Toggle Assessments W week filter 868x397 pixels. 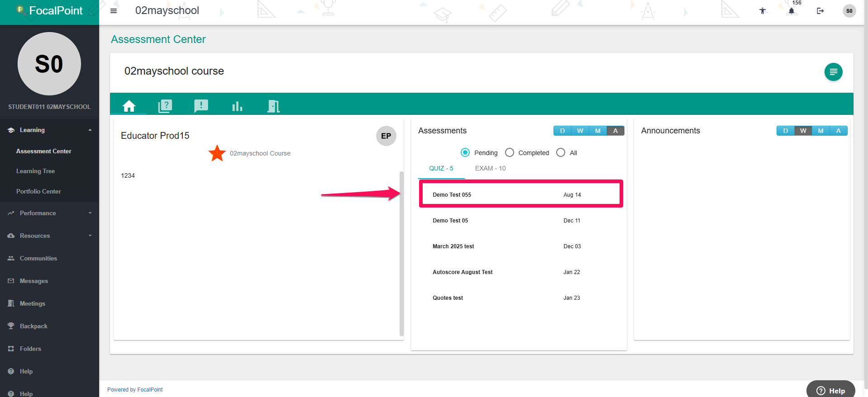pos(580,131)
